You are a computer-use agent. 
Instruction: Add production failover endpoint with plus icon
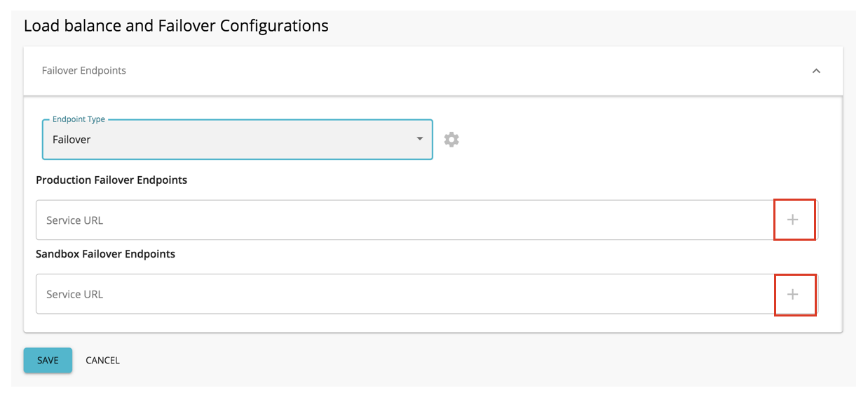pos(793,220)
